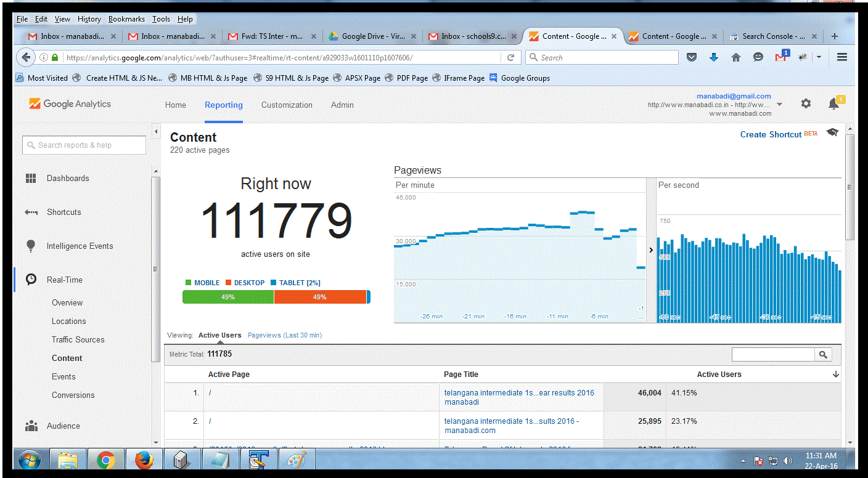Screen dimensions: 868x478
Task: Open Chrome from the taskbar
Action: [105, 460]
